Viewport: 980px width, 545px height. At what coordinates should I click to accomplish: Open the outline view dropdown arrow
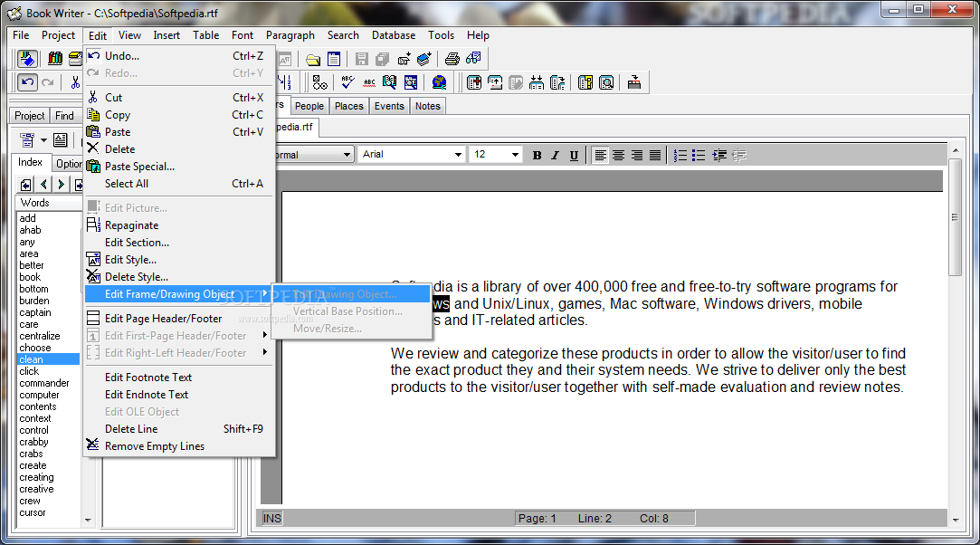[x=43, y=140]
